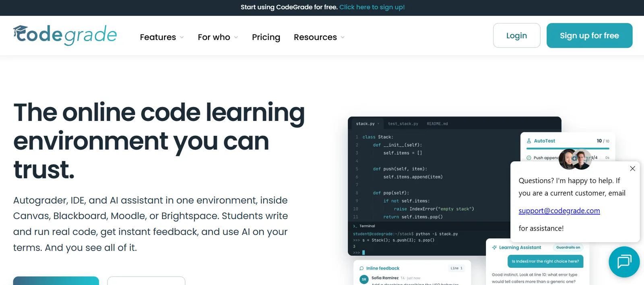Click the 'class Stack:' code line

click(378, 137)
